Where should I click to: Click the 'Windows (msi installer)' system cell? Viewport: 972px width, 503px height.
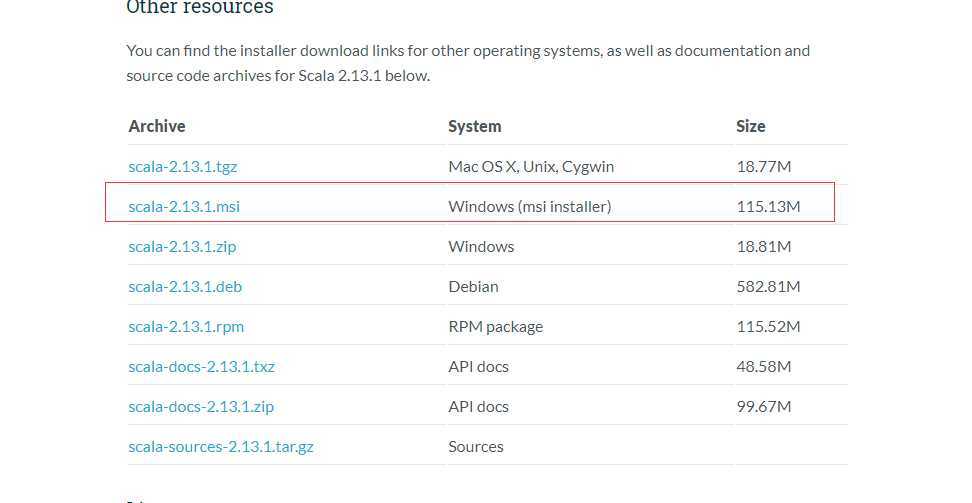tap(530, 207)
